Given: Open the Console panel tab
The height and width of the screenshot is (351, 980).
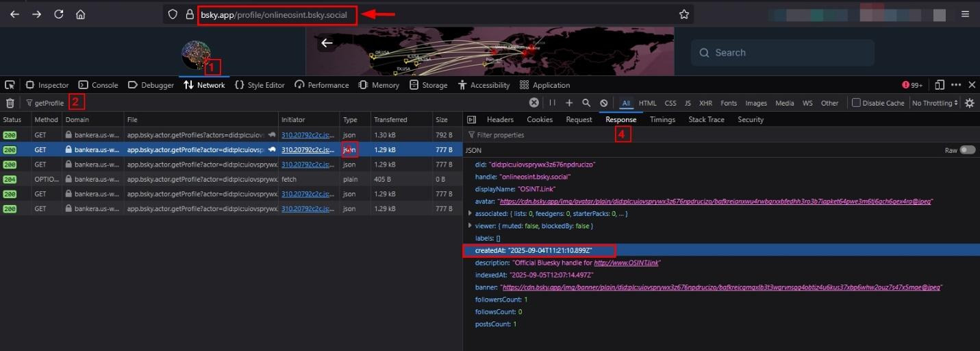Looking at the screenshot, I should (x=98, y=85).
